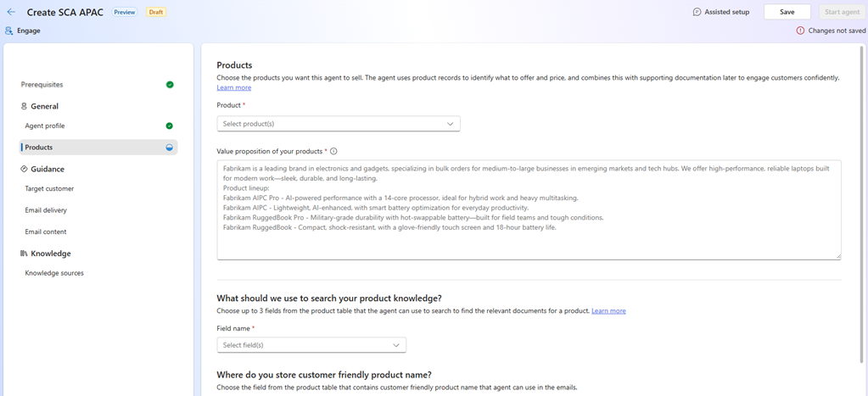The width and height of the screenshot is (868, 396).
Task: Click the Product dropdown chevron arrow
Action: (x=451, y=124)
